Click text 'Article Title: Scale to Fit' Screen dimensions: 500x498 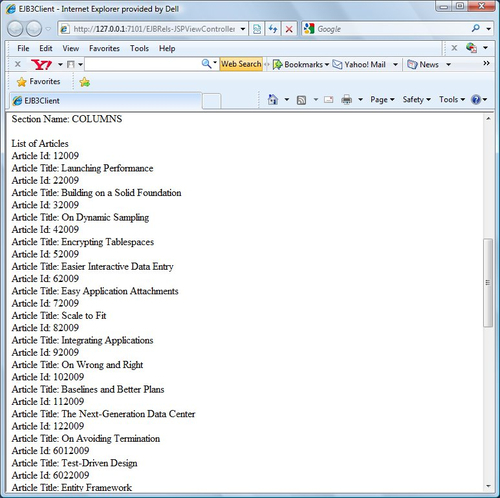[x=59, y=316]
